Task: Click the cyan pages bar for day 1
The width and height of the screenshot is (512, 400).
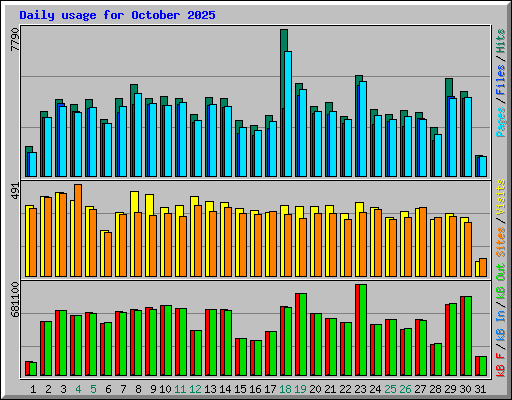Action: click(x=33, y=165)
